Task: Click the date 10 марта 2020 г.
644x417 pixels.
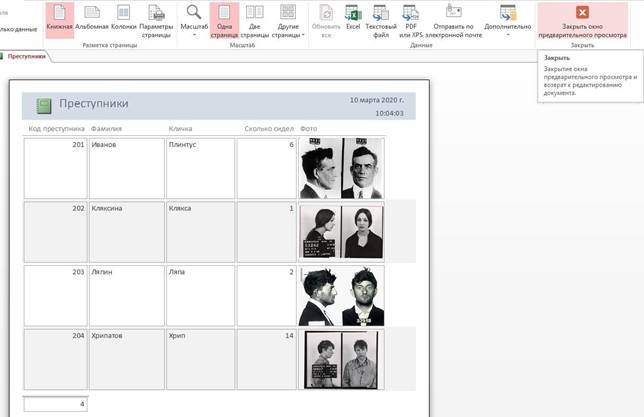Action: (x=377, y=100)
